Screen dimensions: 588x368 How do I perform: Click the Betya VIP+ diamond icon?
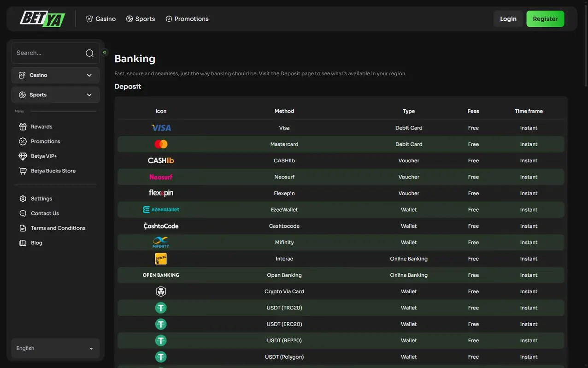point(23,156)
